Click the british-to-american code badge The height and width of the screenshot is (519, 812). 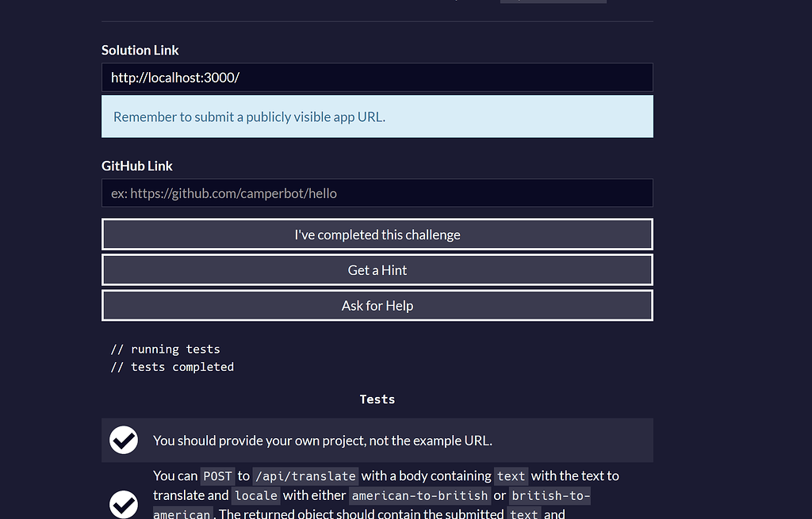[550, 496]
